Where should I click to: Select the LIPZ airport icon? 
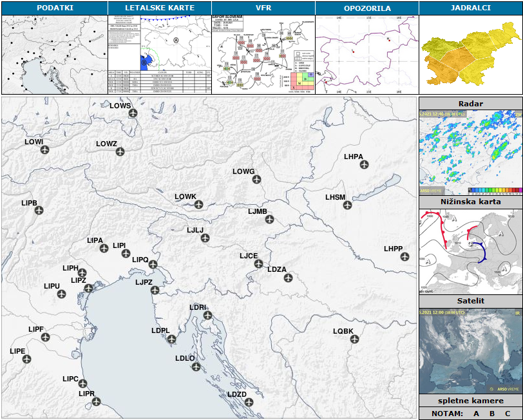(x=88, y=288)
